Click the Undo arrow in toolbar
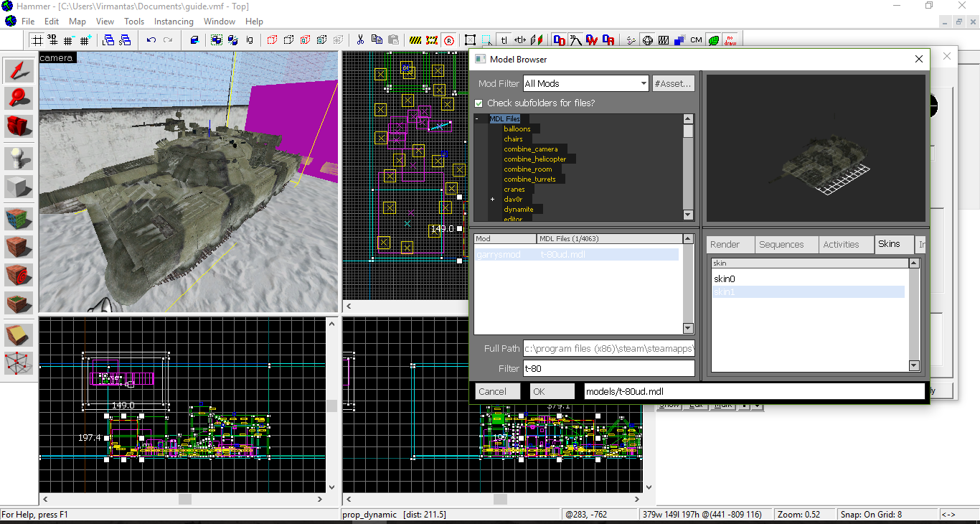Image resolution: width=980 pixels, height=524 pixels. (x=151, y=40)
